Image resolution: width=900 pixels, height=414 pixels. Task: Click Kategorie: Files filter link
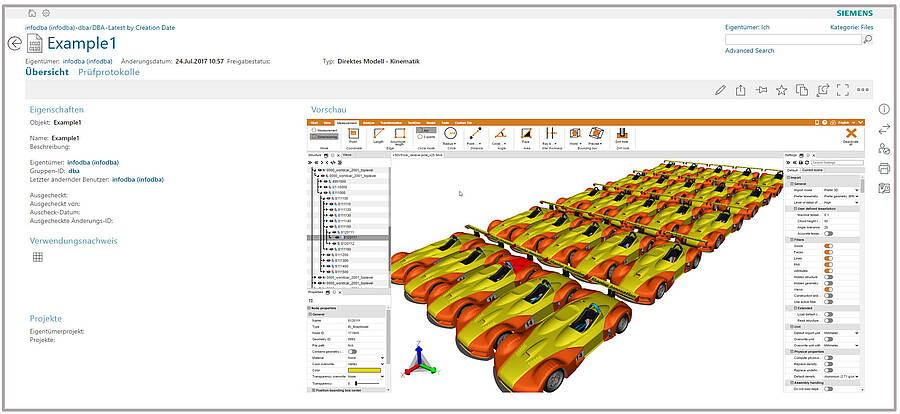(x=852, y=27)
